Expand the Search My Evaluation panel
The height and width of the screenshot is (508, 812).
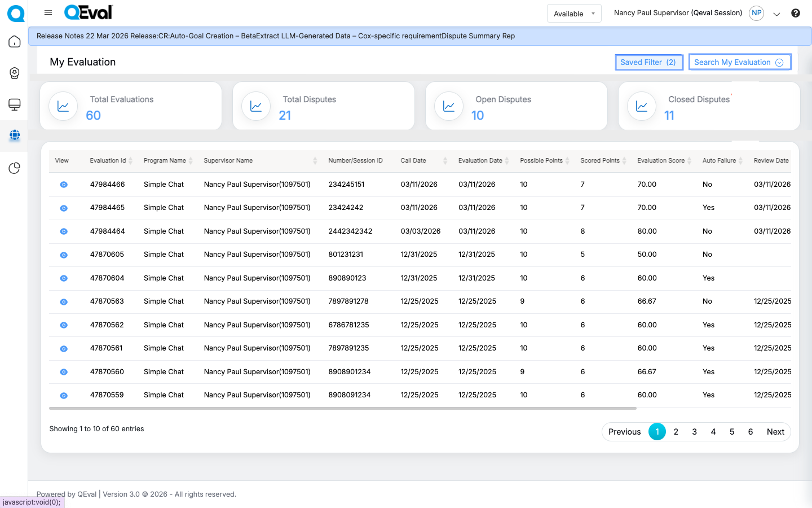pos(739,62)
